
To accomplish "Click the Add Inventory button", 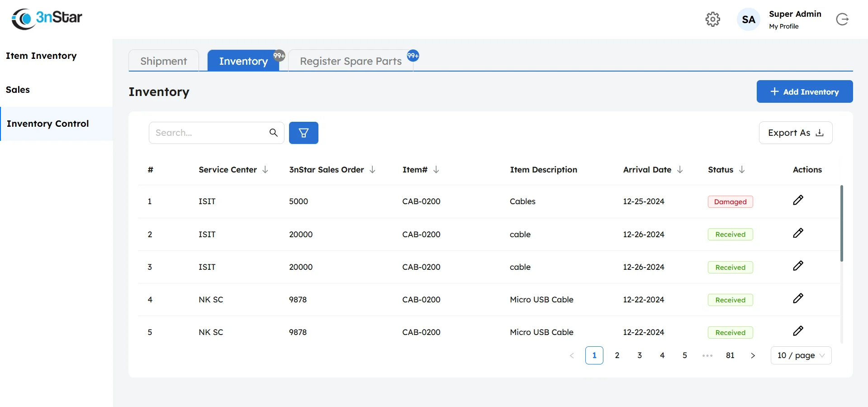I will [804, 91].
